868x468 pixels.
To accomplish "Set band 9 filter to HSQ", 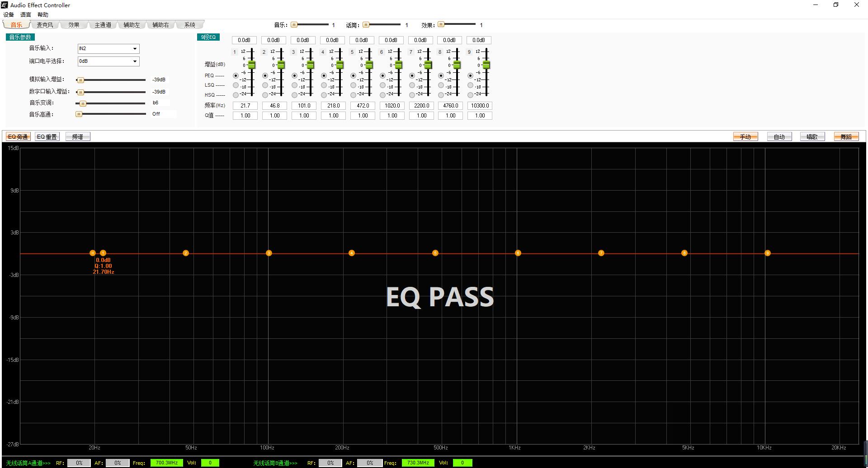I will (470, 95).
